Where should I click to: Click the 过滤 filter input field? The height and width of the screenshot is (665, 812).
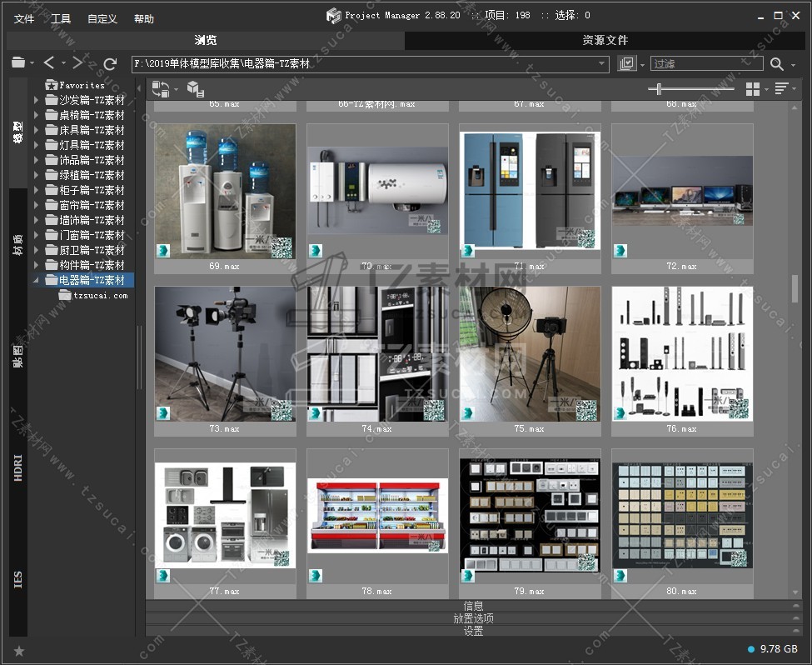click(706, 64)
